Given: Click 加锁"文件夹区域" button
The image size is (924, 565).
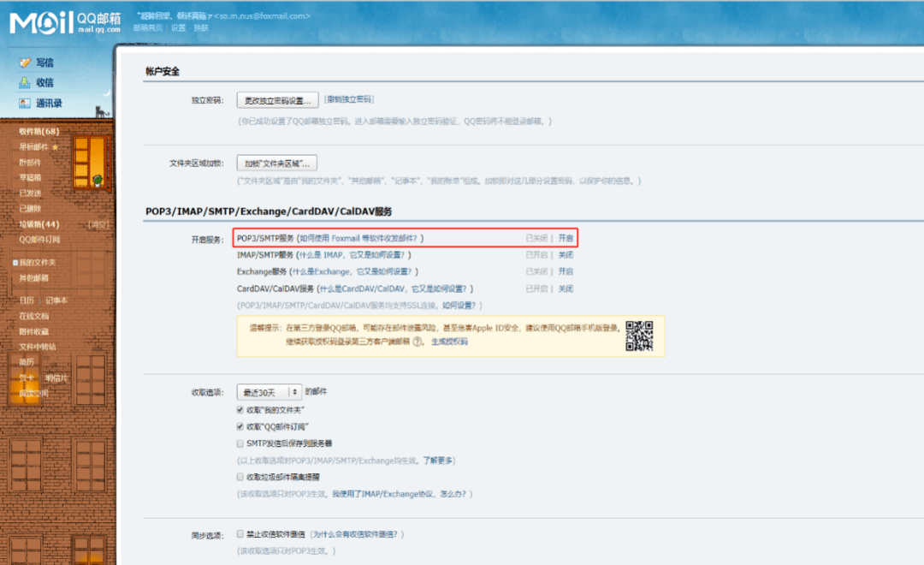Looking at the screenshot, I should coord(277,163).
